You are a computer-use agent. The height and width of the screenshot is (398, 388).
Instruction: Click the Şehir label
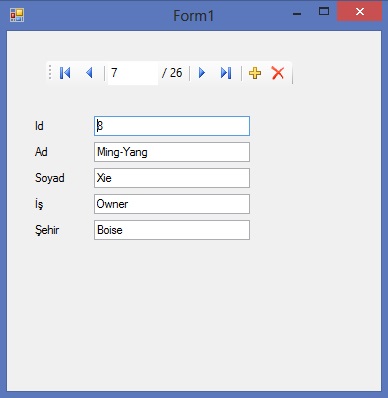click(x=47, y=230)
